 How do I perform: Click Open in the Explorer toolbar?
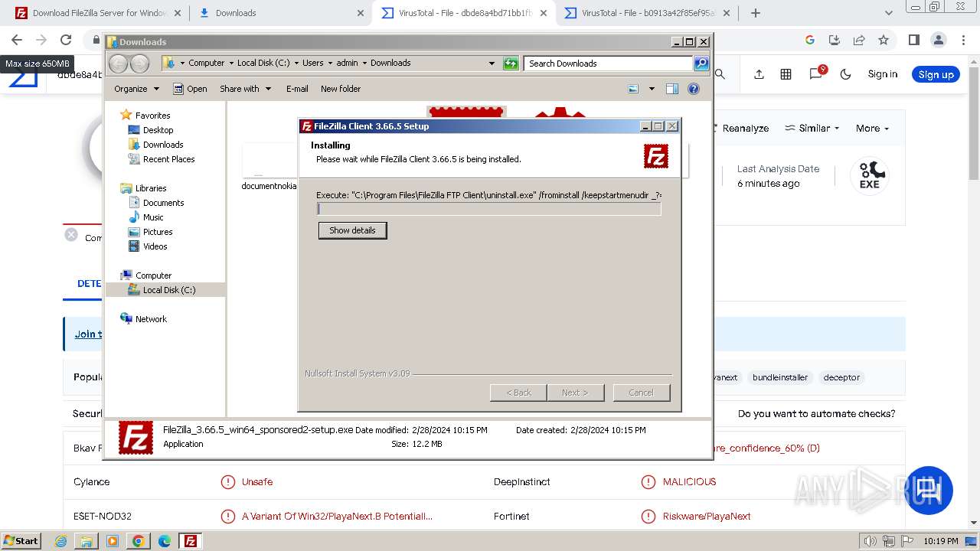pos(190,89)
